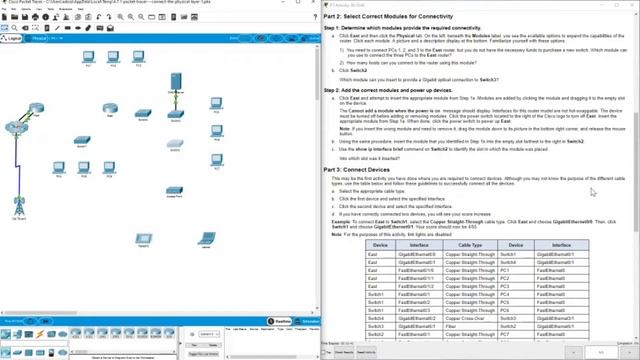Activate the Draw Line tool
Screen dimensions: 640x360
pyautogui.click(x=57, y=28)
